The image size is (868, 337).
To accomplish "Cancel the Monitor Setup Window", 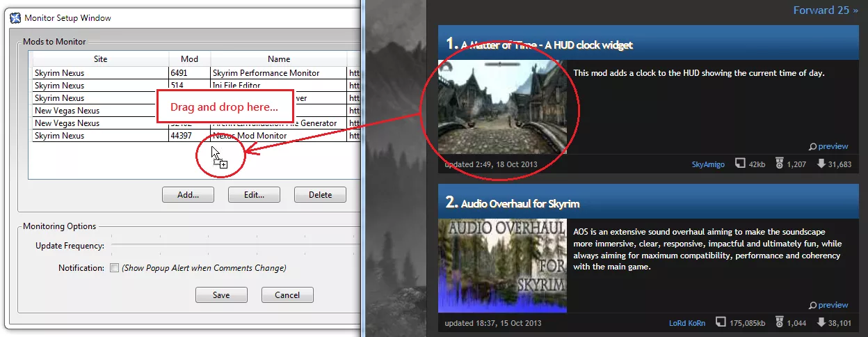I will pyautogui.click(x=287, y=295).
